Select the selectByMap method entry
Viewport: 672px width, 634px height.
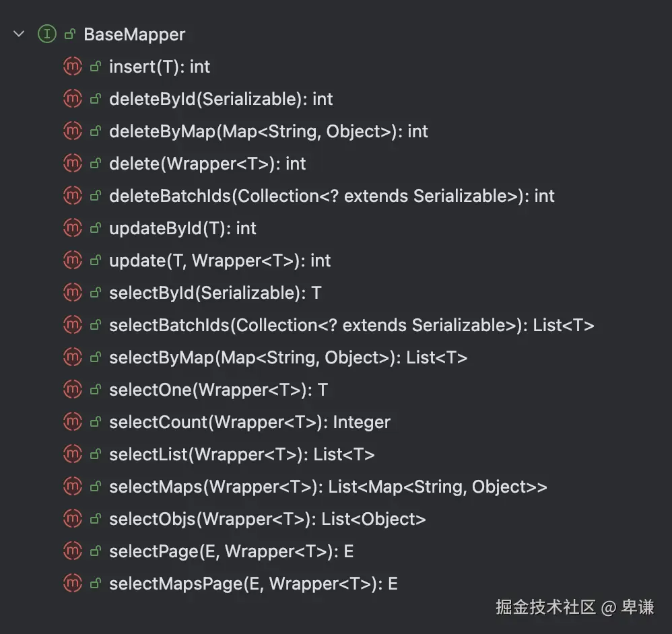pos(288,357)
